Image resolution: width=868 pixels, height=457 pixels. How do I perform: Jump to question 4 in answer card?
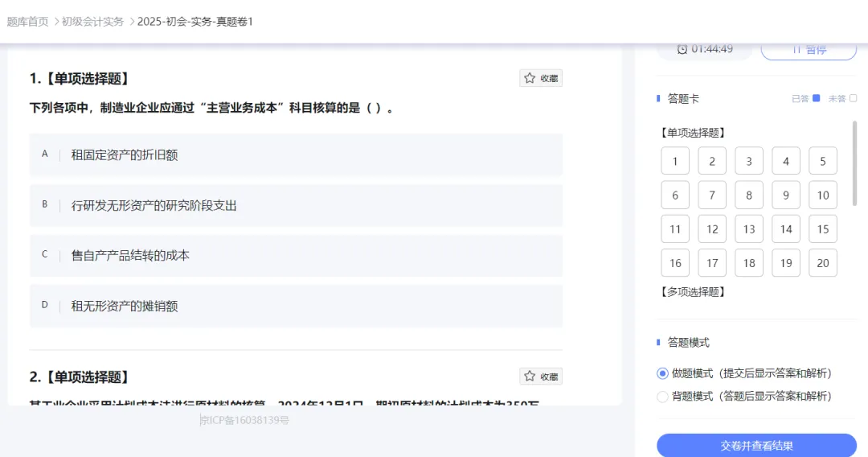[x=786, y=161]
